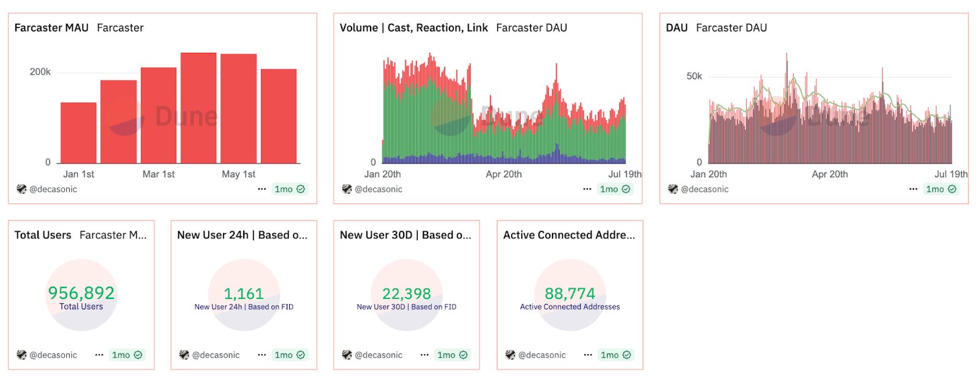Click the avatar in Active Connected Addresses card

click(510, 355)
